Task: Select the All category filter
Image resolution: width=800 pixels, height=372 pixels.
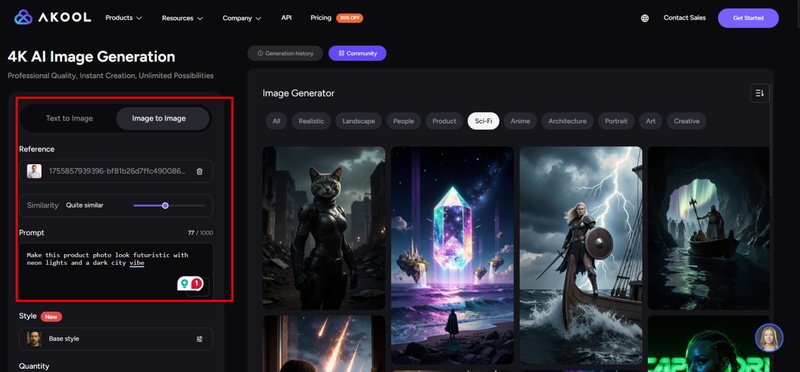Action: (x=276, y=121)
